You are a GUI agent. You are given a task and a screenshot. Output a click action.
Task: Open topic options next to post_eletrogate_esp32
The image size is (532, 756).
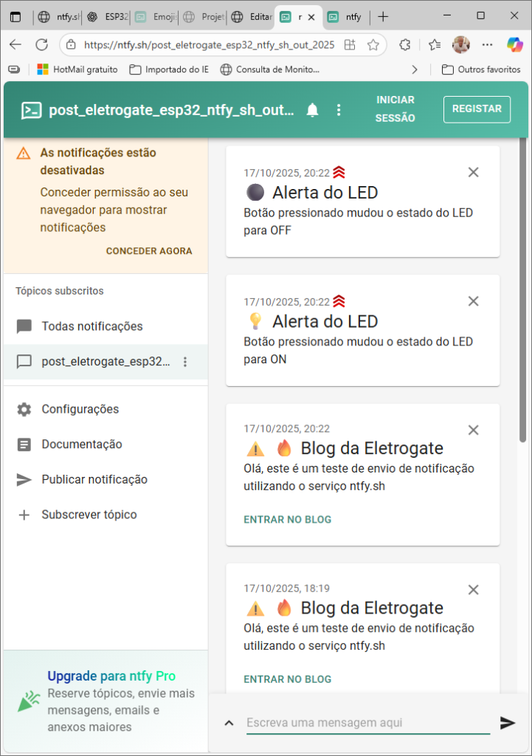click(x=185, y=362)
